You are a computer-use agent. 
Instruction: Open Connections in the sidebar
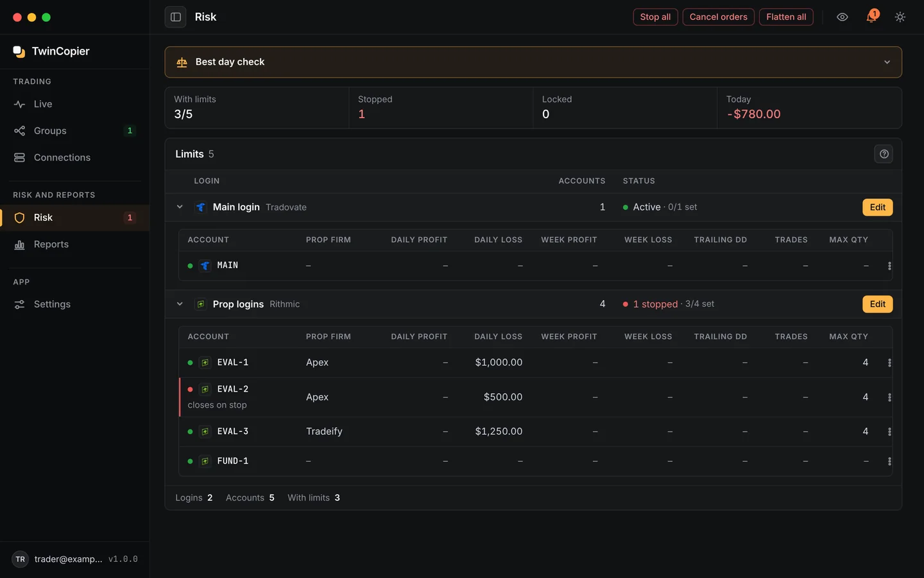click(x=74, y=157)
